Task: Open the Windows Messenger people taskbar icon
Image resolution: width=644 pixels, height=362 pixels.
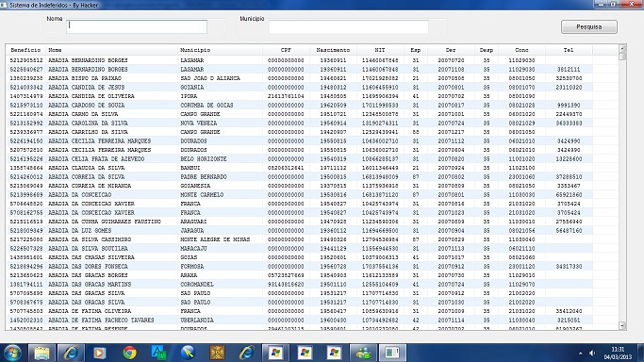Action: tap(363, 353)
